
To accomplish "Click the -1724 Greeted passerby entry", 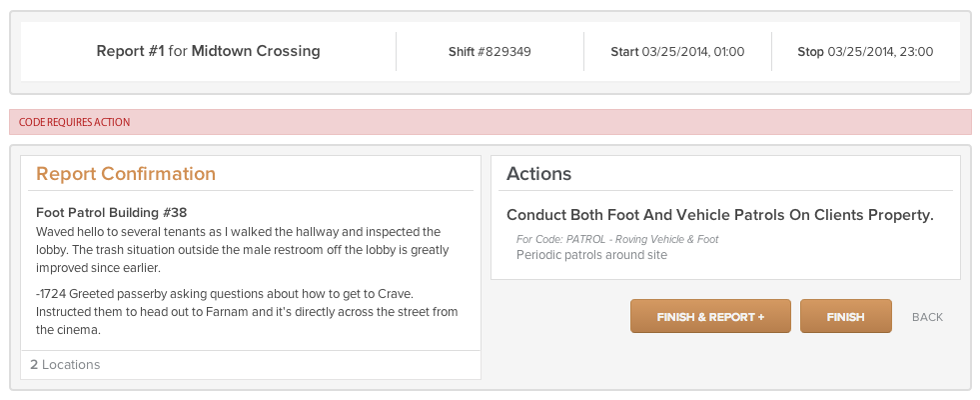I will (x=247, y=312).
